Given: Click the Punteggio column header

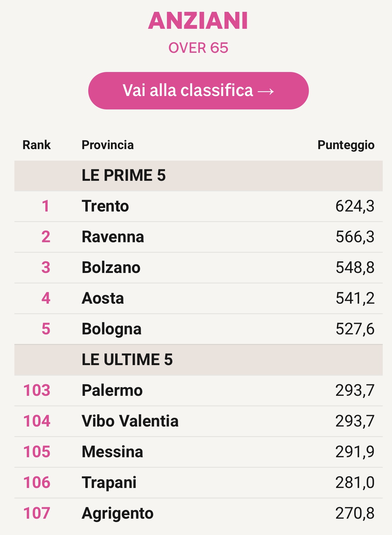Looking at the screenshot, I should pyautogui.click(x=346, y=145).
